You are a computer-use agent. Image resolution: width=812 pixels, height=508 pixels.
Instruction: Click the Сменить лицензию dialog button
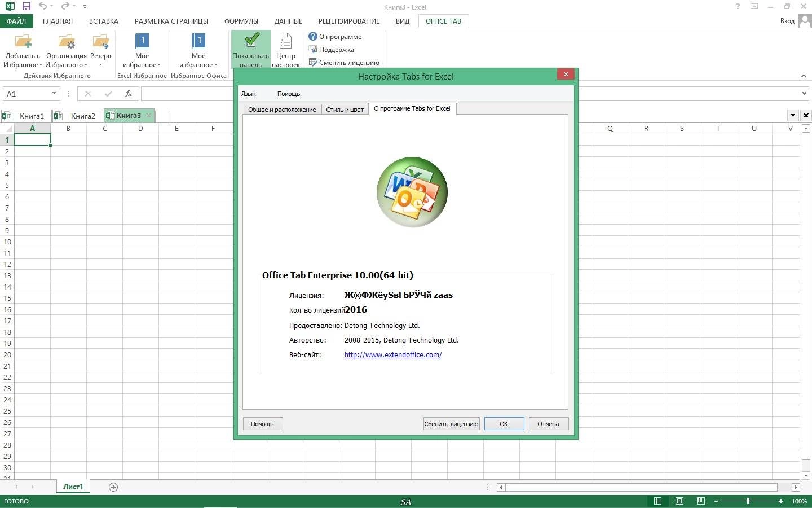451,424
